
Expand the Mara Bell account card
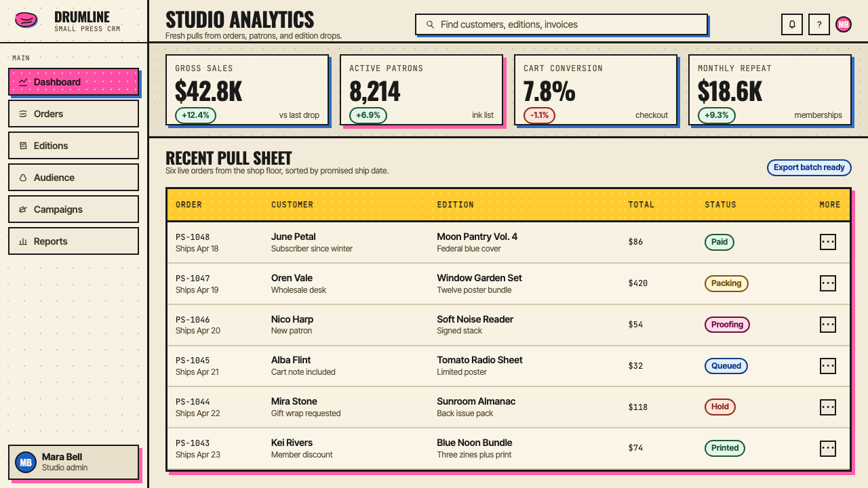(x=73, y=462)
